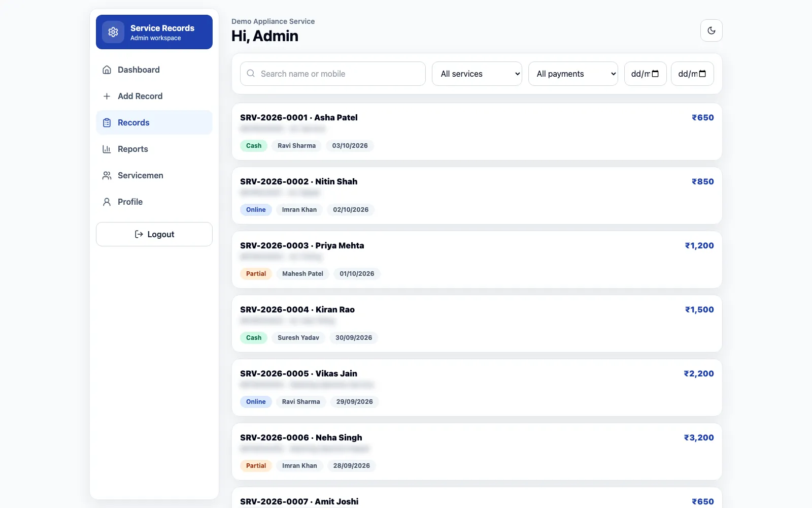The width and height of the screenshot is (812, 508).
Task: Open record SRV-2026-0001 Asha Patel
Action: tap(477, 132)
